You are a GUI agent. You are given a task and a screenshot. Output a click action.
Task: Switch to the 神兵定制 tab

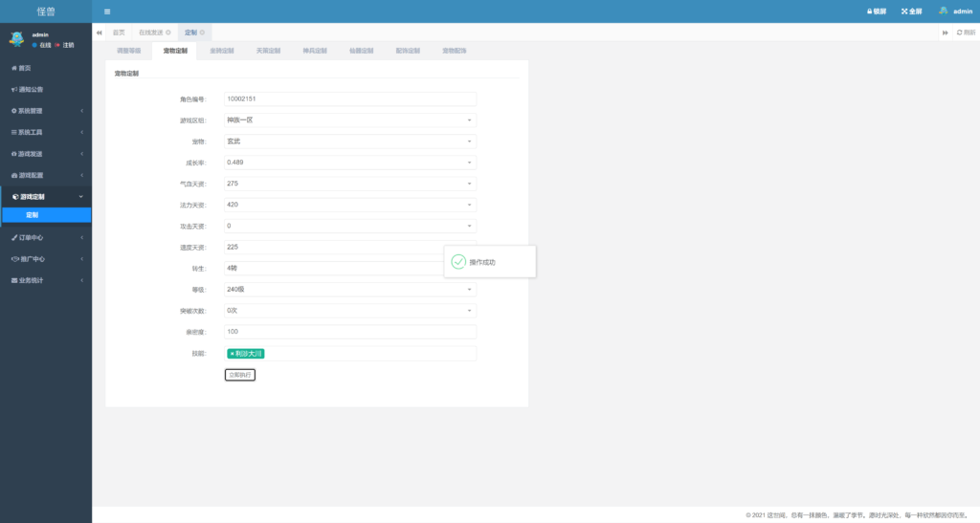(315, 50)
